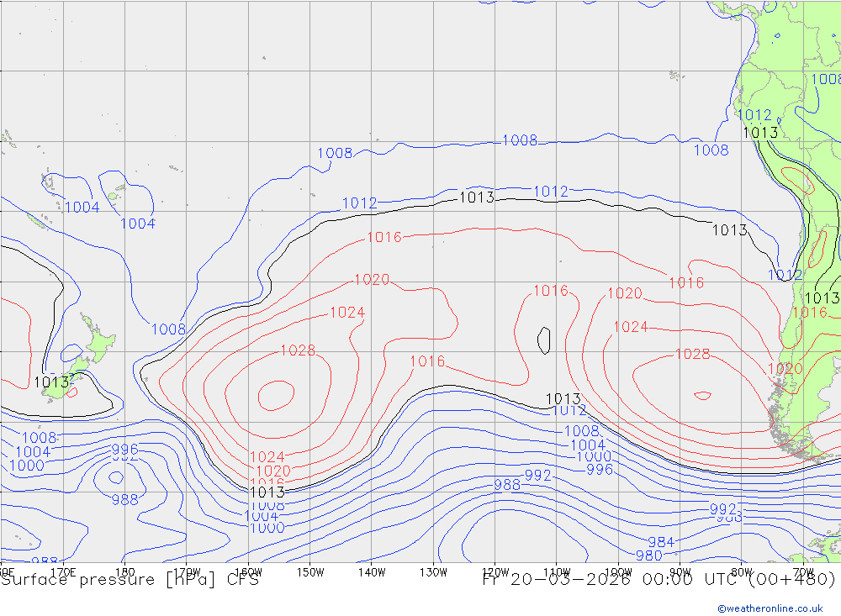Image resolution: width=841 pixels, height=616 pixels.
Task: Click the 996 label below the stacked 1000
Action: tap(600, 470)
